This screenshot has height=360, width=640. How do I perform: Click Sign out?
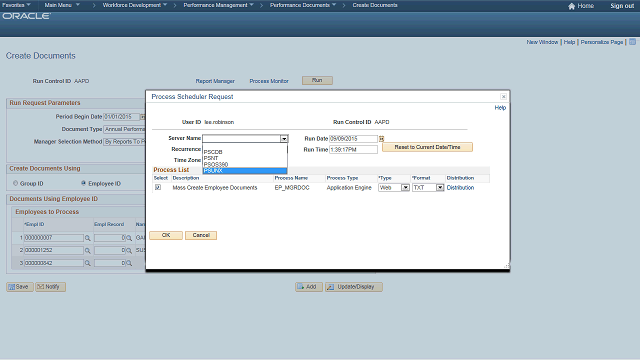coord(622,6)
